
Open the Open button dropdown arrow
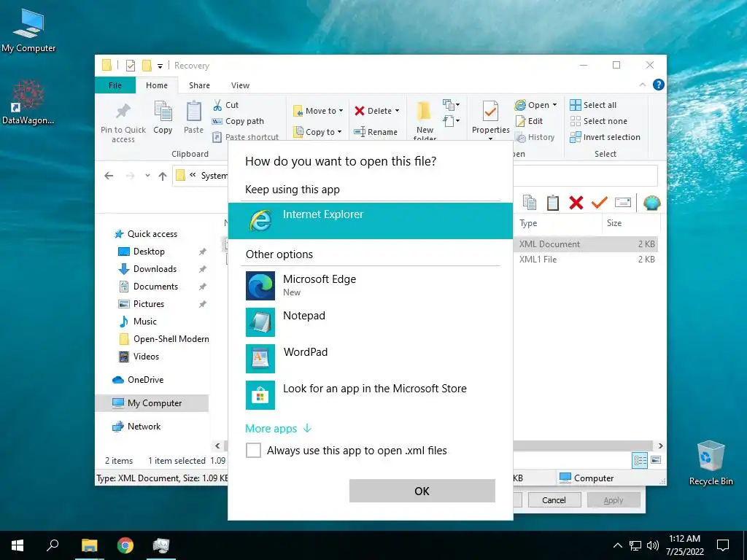coord(554,105)
